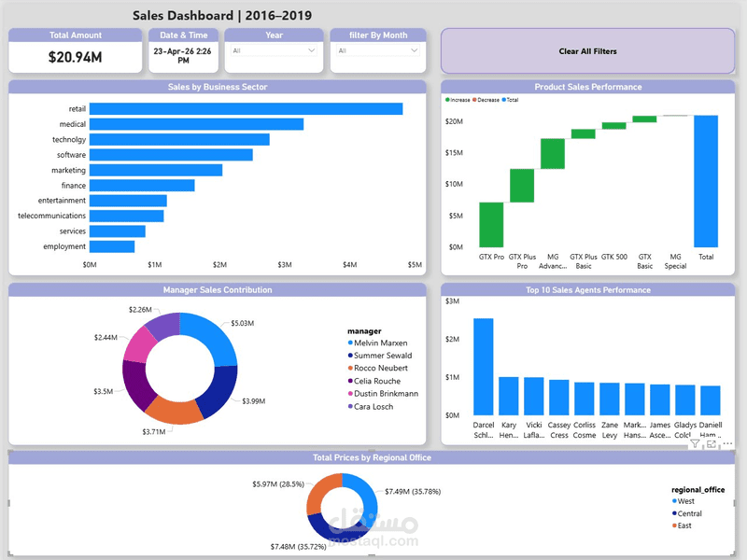Click Melvin Marxen in manager legend
747x560 pixels.
pyautogui.click(x=377, y=343)
